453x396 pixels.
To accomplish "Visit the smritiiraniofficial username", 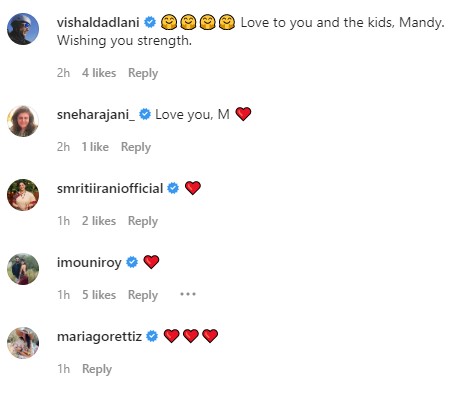I will [110, 188].
